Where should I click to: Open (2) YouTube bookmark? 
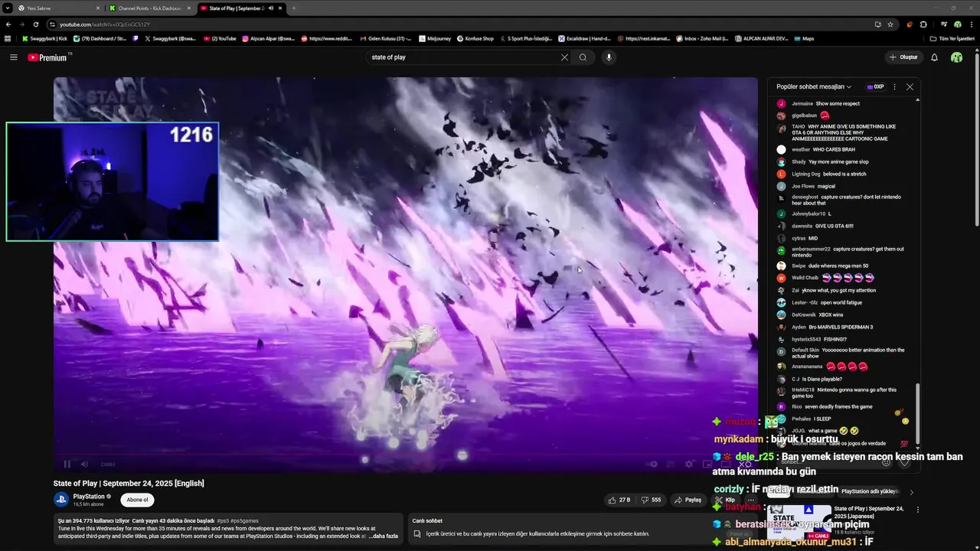220,38
